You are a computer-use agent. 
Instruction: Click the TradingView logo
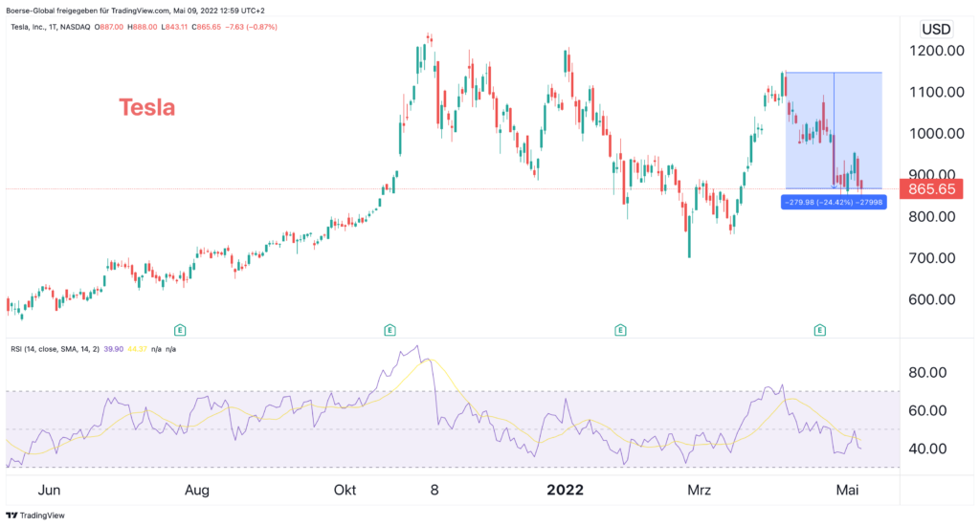point(35,515)
